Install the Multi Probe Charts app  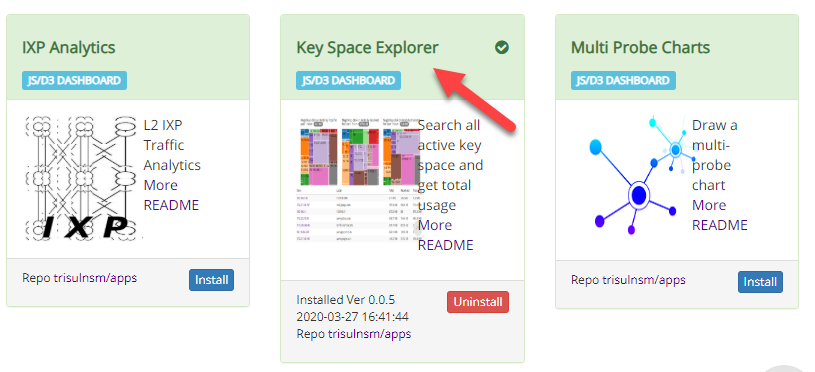click(x=760, y=282)
